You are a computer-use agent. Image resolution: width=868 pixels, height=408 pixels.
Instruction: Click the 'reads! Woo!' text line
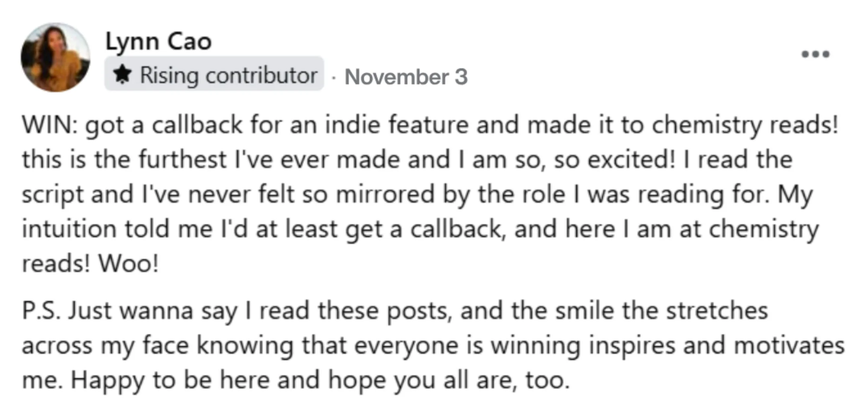point(90,264)
